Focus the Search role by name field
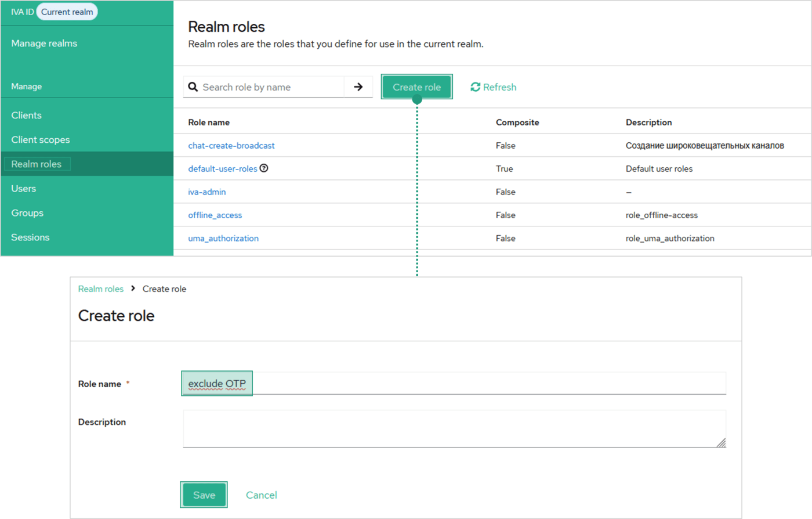812x519 pixels. coord(270,87)
